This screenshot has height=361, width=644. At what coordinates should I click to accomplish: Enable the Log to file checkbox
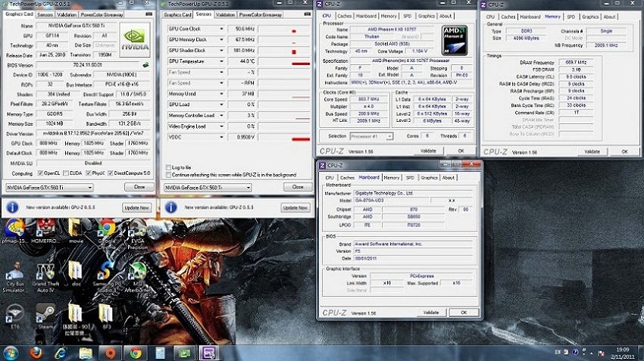[168, 167]
